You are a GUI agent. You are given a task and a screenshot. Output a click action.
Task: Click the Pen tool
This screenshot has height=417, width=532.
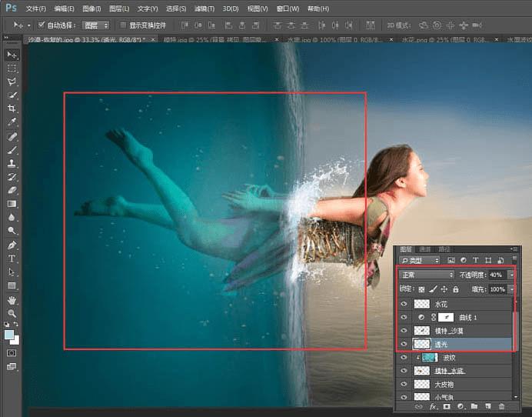pos(12,245)
